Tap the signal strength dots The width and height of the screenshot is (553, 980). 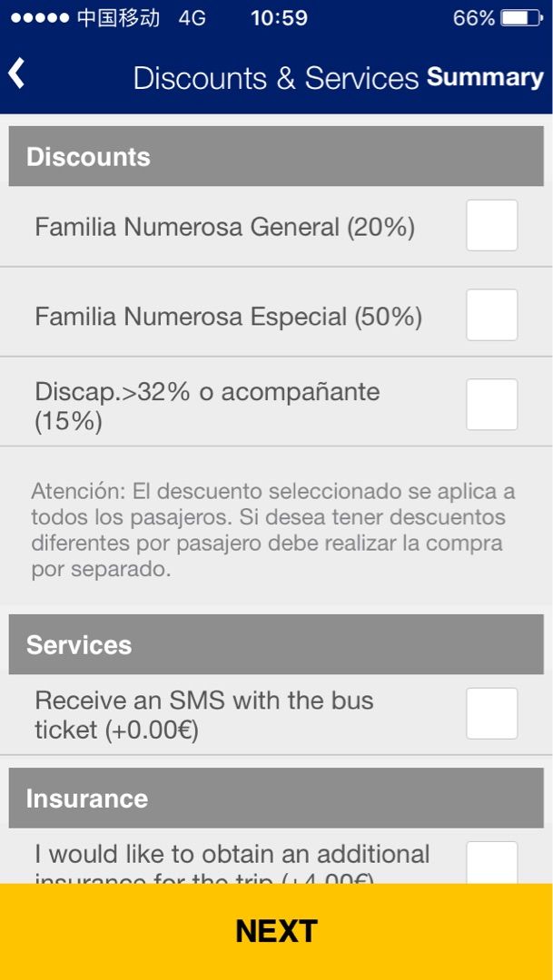[39, 18]
